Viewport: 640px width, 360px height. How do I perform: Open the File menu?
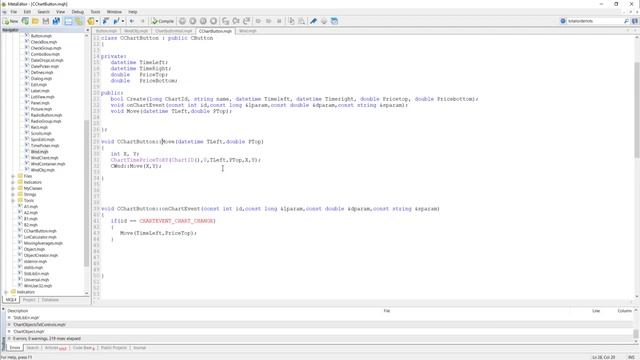tap(14, 12)
